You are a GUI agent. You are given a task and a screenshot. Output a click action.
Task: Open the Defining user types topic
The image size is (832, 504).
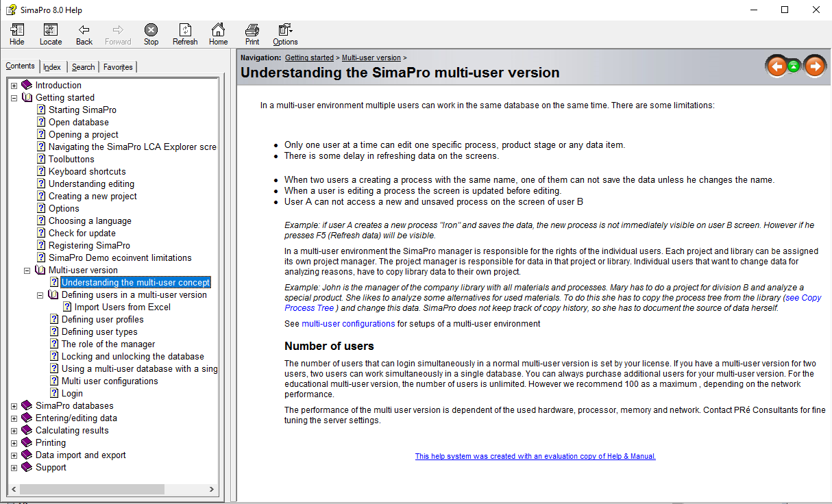99,332
